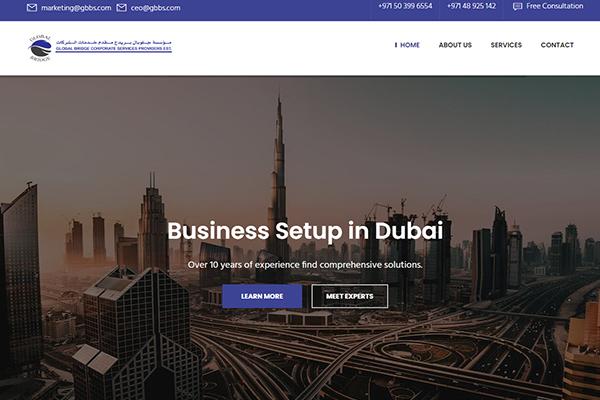Open the About Us menu item
The width and height of the screenshot is (600, 400).
click(x=455, y=45)
